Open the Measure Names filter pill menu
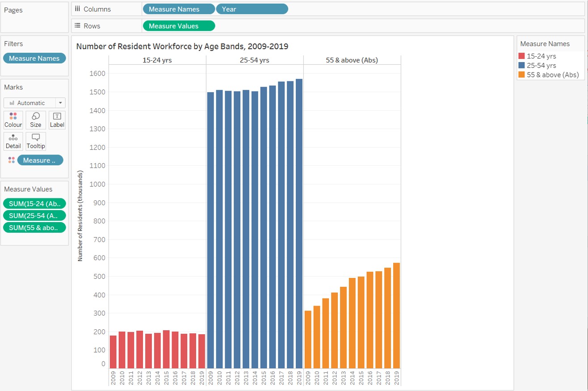588x391 pixels. (x=34, y=58)
